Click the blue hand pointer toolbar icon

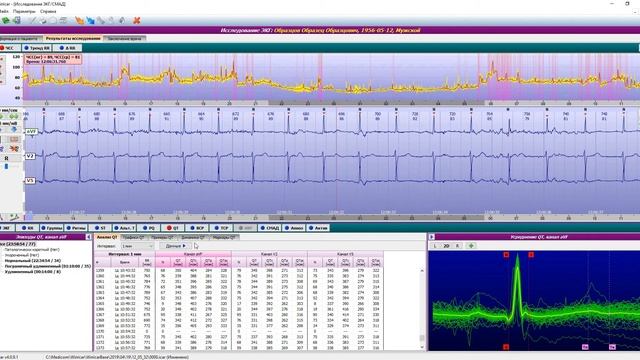[x=90, y=20]
